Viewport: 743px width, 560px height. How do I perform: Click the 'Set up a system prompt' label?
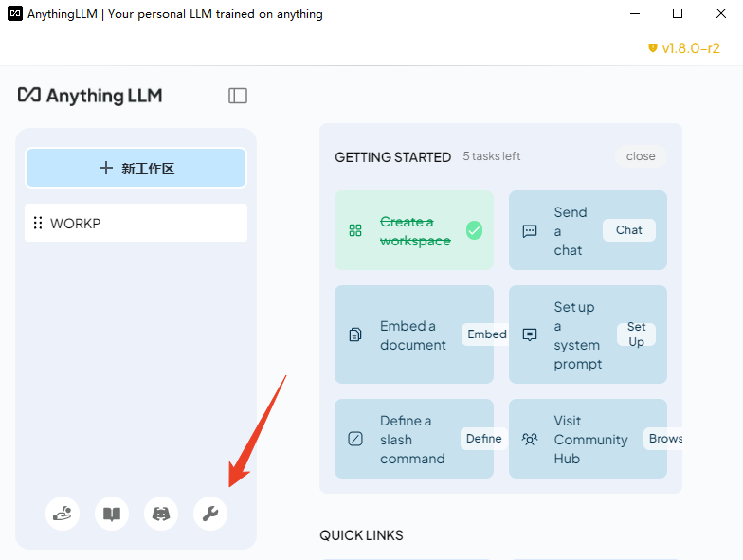click(578, 335)
